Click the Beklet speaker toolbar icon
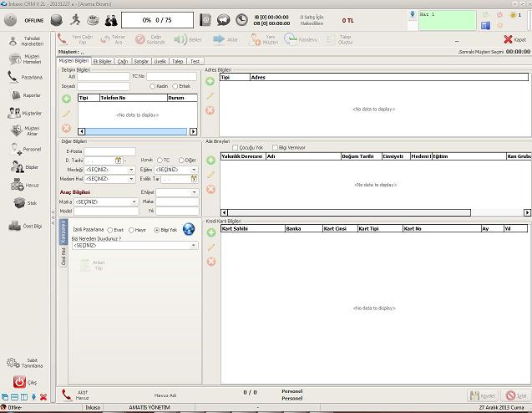 tap(180, 39)
